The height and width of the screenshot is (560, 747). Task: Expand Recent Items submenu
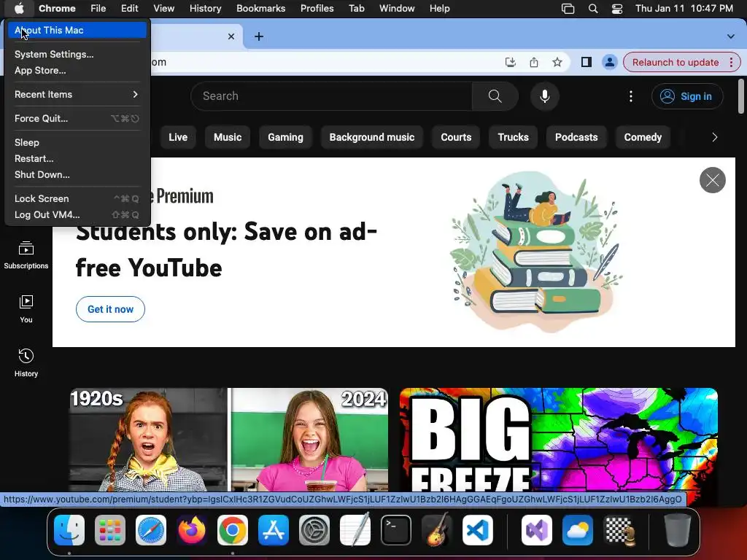[77, 94]
